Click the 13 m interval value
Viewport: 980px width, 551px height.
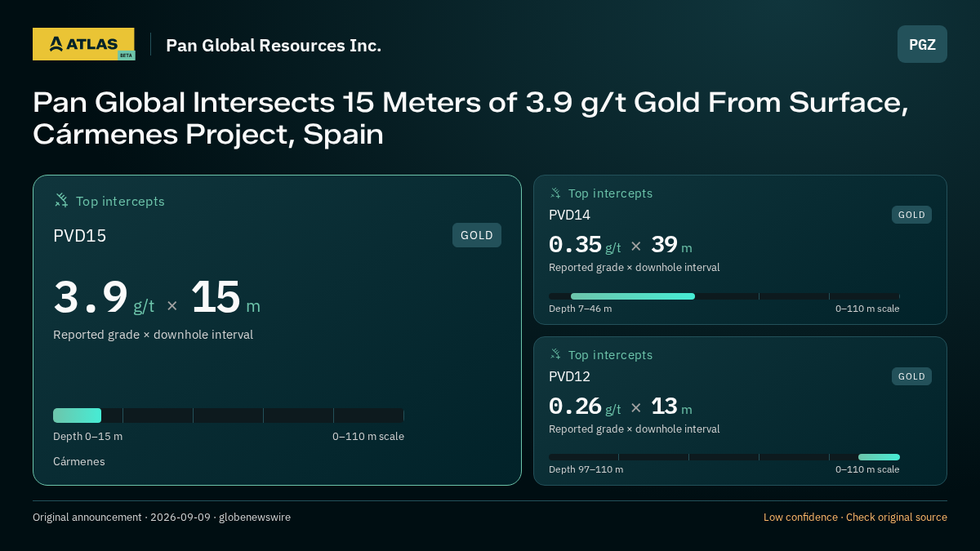(x=671, y=407)
